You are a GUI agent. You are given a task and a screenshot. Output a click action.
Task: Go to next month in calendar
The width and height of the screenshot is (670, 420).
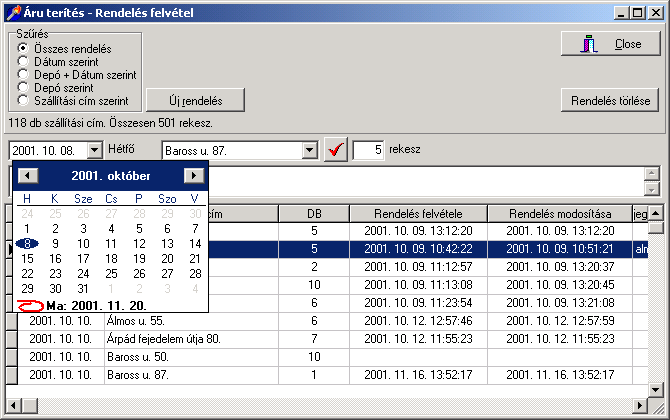194,175
